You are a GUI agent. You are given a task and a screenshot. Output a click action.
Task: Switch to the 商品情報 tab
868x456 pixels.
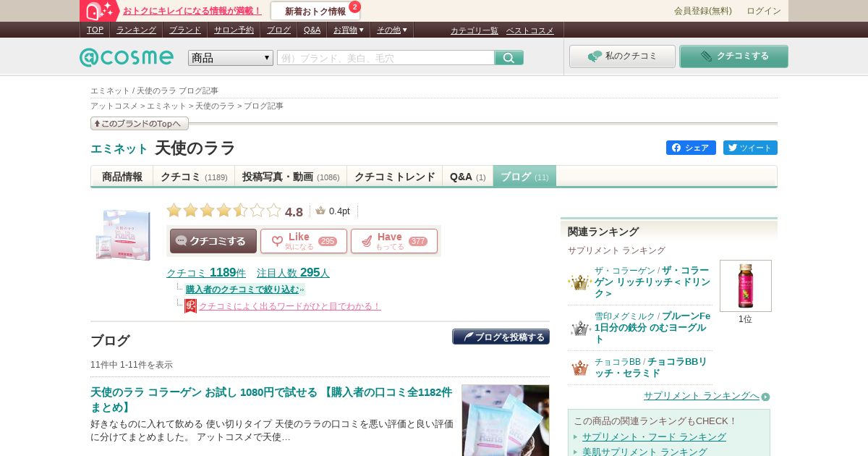tap(122, 177)
